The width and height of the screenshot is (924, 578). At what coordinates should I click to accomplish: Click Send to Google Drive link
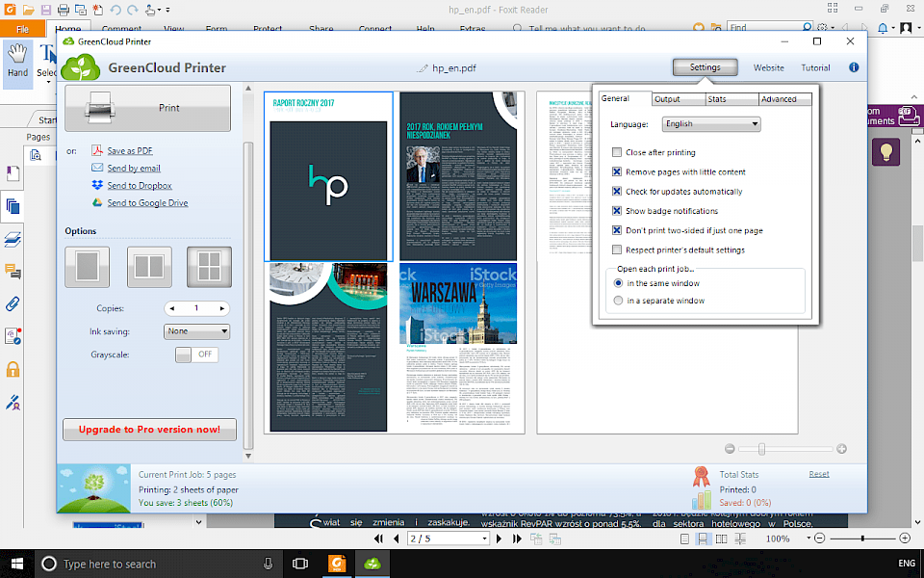tap(147, 202)
